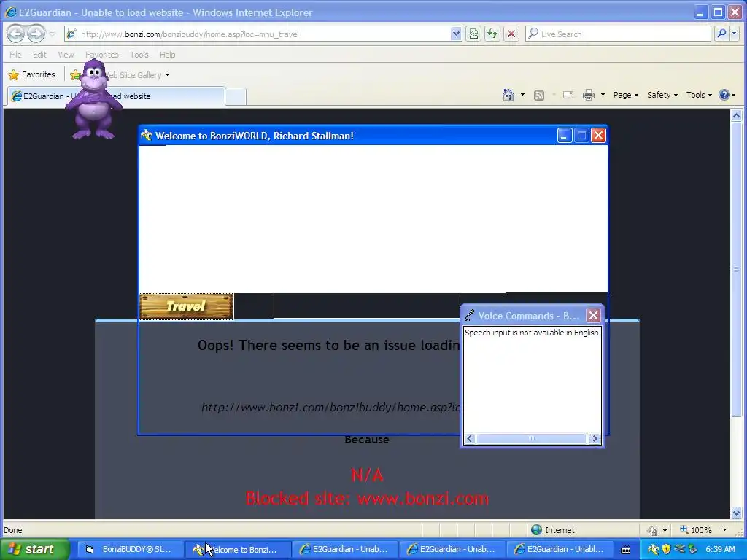The height and width of the screenshot is (560, 747).
Task: Click the network connection tray icon
Action: (x=679, y=549)
